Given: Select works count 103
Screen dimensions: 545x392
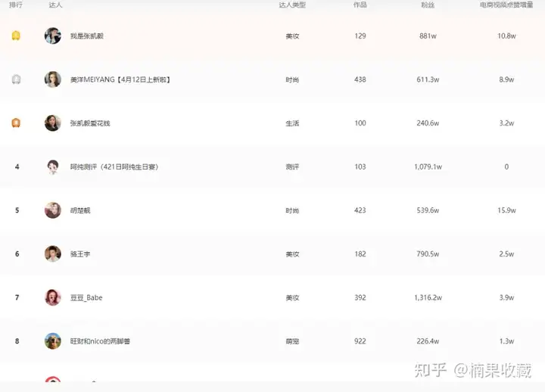Looking at the screenshot, I should click(x=360, y=166).
